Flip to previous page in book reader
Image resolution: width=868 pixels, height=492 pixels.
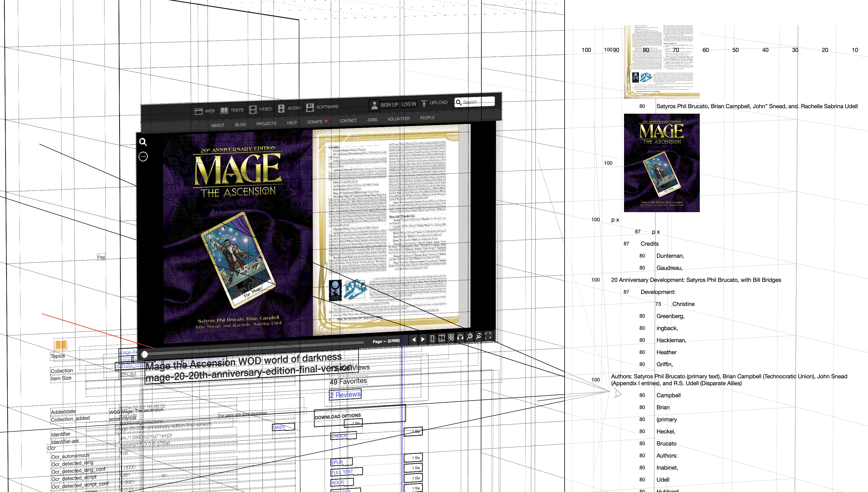pos(414,339)
